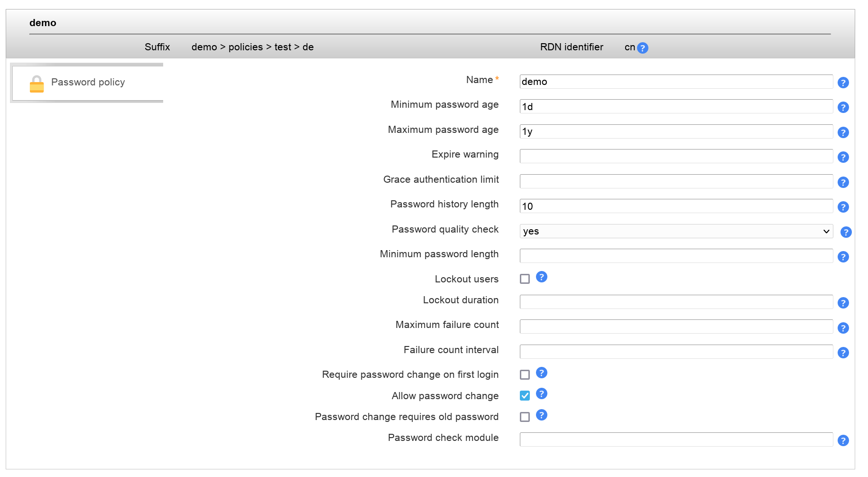Open Password quality check dropdown
868x477 pixels.
pyautogui.click(x=676, y=231)
